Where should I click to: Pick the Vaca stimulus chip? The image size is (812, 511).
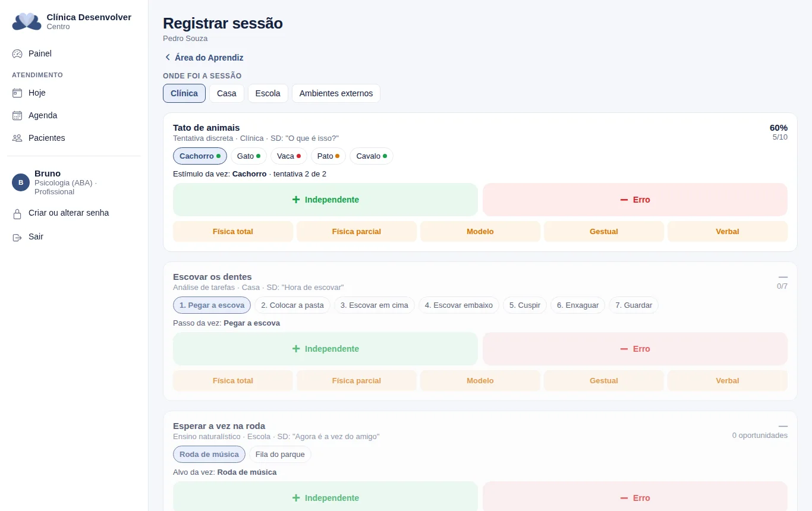(x=289, y=156)
